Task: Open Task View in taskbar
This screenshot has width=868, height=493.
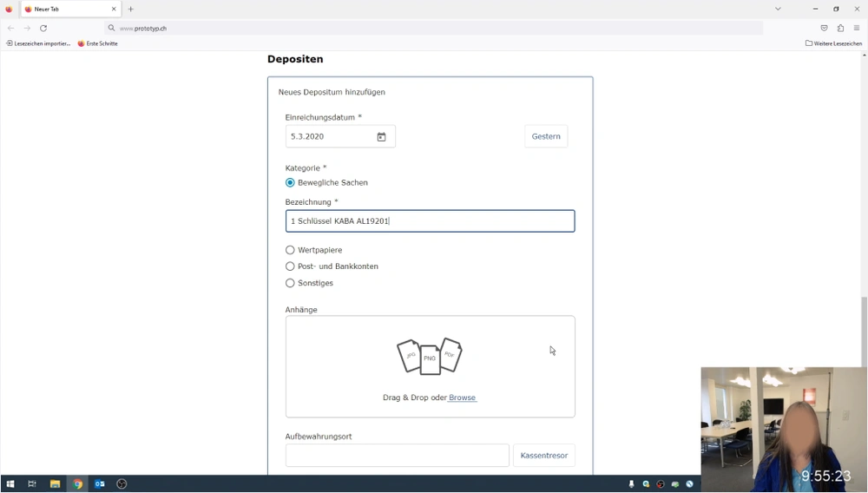Action: (32, 484)
